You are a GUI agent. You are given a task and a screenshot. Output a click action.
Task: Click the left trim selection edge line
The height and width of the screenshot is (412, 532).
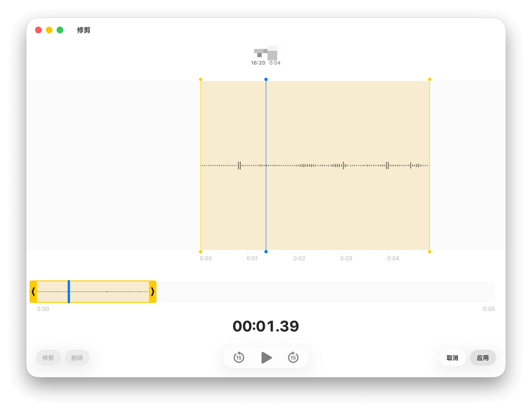[200, 133]
